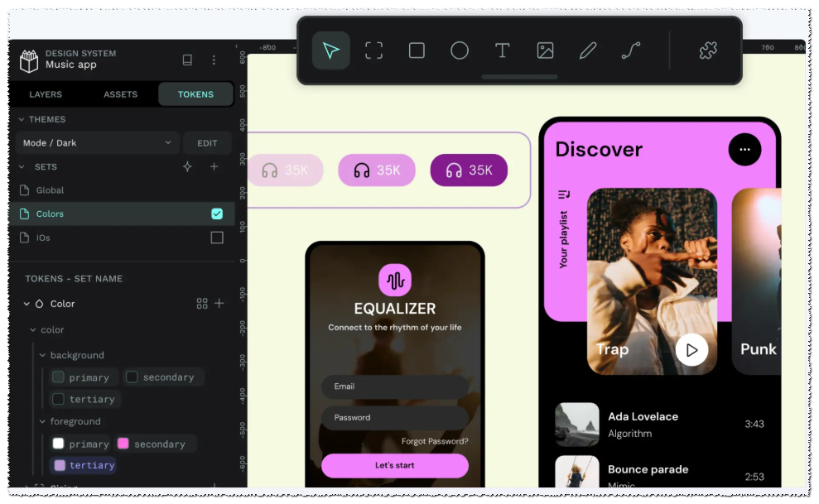Image resolution: width=819 pixels, height=504 pixels.
Task: Click the Discover heading text
Action: pyautogui.click(x=599, y=149)
